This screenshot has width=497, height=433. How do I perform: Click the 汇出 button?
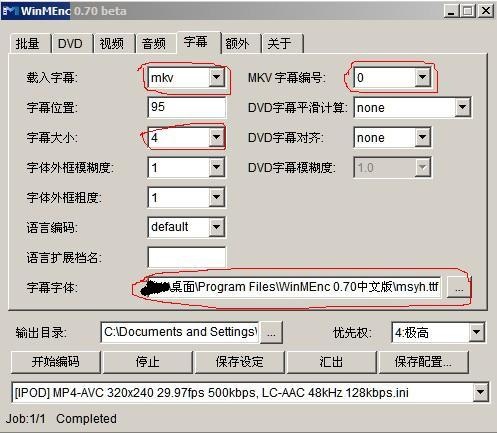(x=332, y=362)
